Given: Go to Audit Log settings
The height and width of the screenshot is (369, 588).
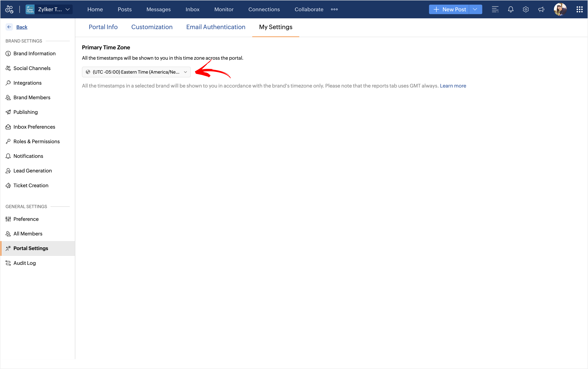Looking at the screenshot, I should point(24,263).
